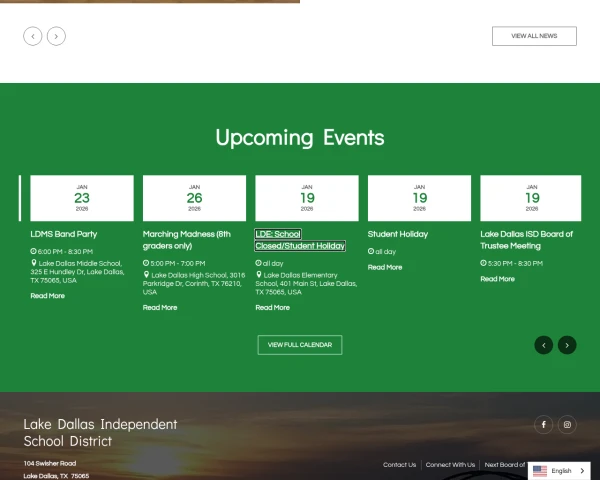Select LDE: School Closed/Student Holiday link
Viewport: 600px width, 480px height.
pos(300,240)
